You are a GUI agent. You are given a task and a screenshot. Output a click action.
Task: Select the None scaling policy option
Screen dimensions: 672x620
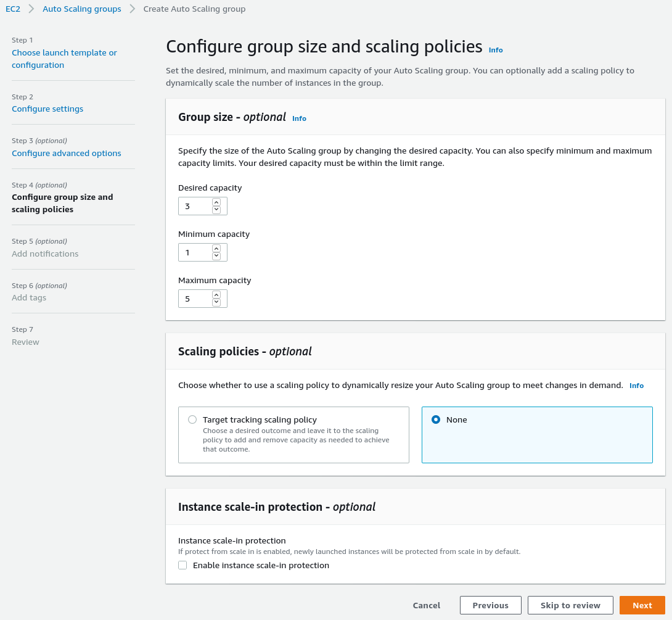436,420
